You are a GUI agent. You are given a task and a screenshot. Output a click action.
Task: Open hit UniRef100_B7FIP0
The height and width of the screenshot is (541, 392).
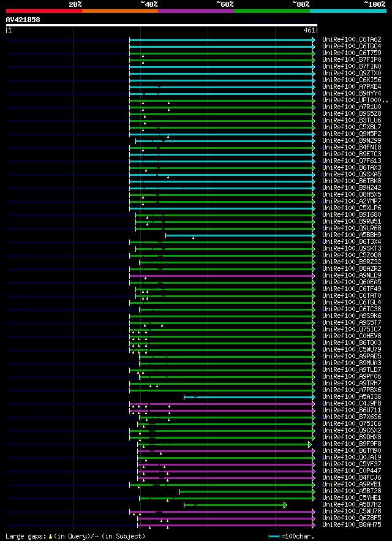352,59
